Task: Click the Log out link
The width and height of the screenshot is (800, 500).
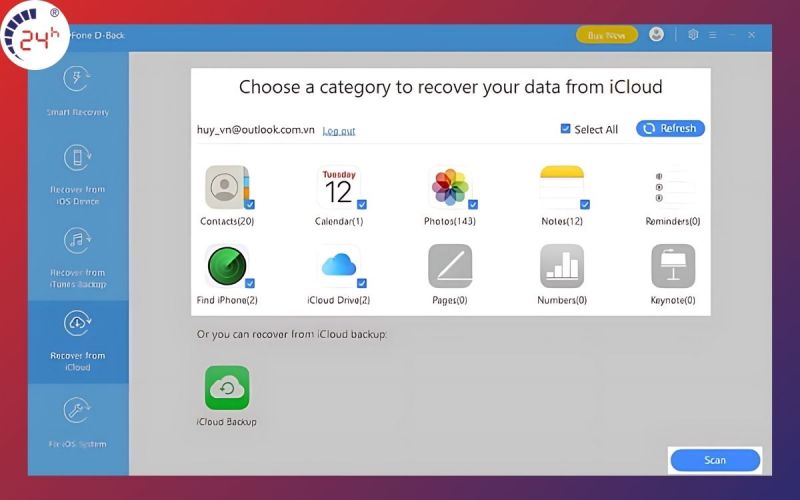Action: click(339, 131)
